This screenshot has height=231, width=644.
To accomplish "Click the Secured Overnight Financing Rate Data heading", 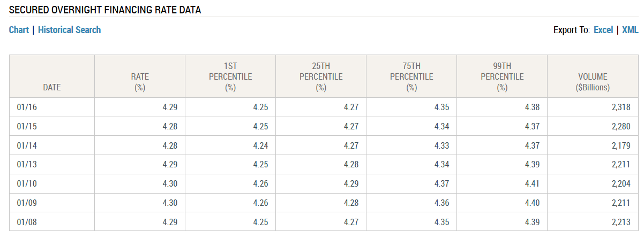I will tap(105, 10).
